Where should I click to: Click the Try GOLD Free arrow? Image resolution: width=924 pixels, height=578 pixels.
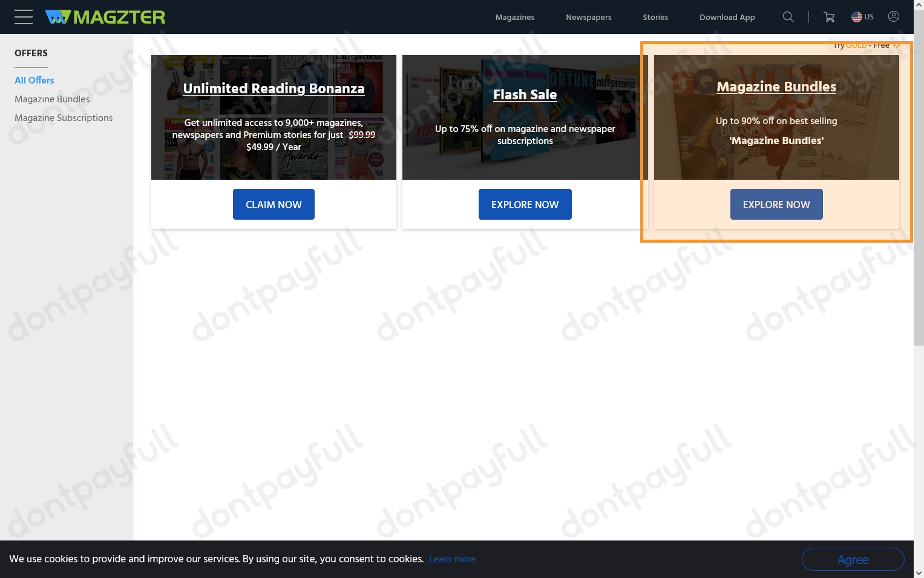coord(896,45)
